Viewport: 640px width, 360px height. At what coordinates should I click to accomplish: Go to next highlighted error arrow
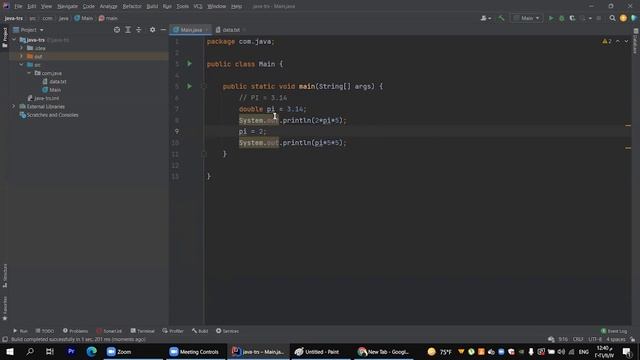pyautogui.click(x=626, y=41)
